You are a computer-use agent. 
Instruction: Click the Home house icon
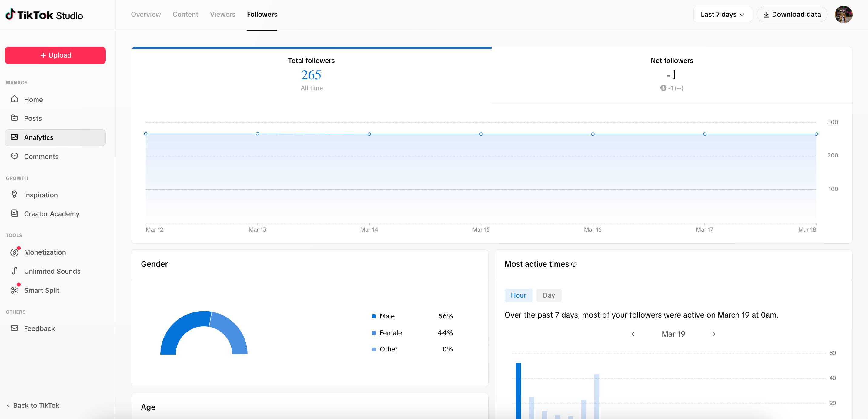(x=14, y=99)
